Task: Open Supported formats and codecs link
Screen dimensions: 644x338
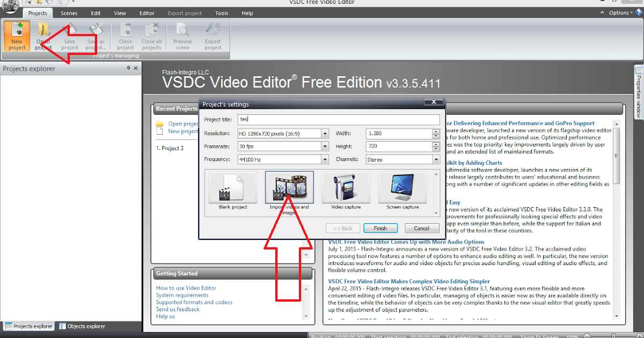Action: pos(194,302)
